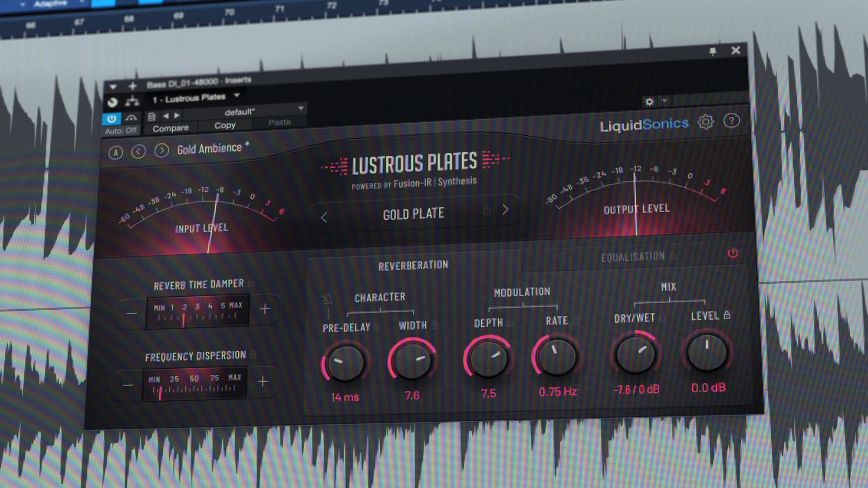Image resolution: width=868 pixels, height=488 pixels.
Task: Toggle the Dry/Wet lock icon
Action: pos(662,317)
